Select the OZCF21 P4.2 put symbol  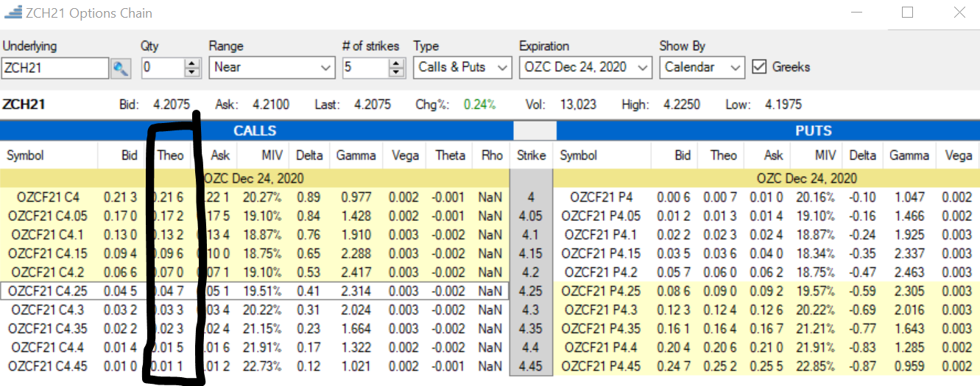point(601,273)
